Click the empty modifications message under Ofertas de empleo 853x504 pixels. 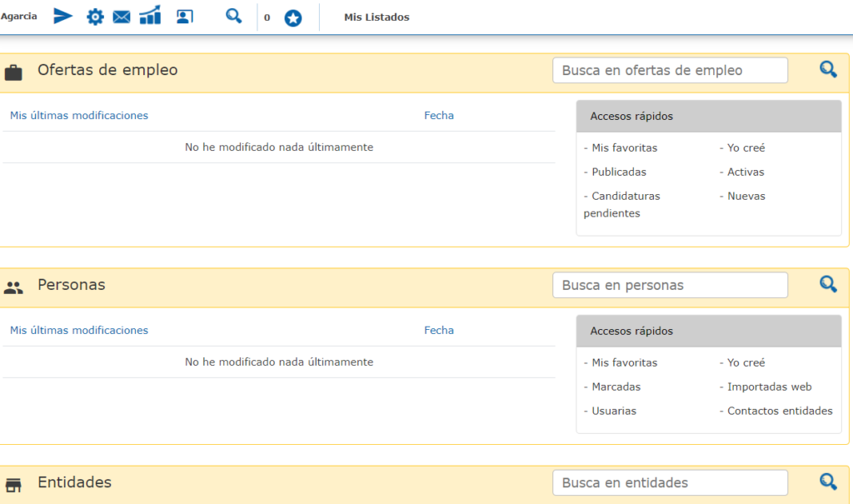[279, 147]
